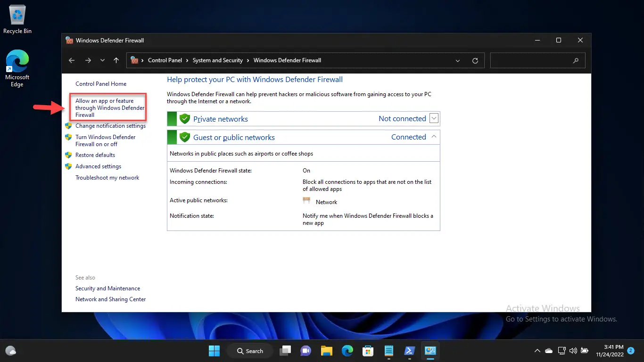Open Microsoft Store from taskbar
Viewport: 644px width, 362px height.
(x=368, y=351)
